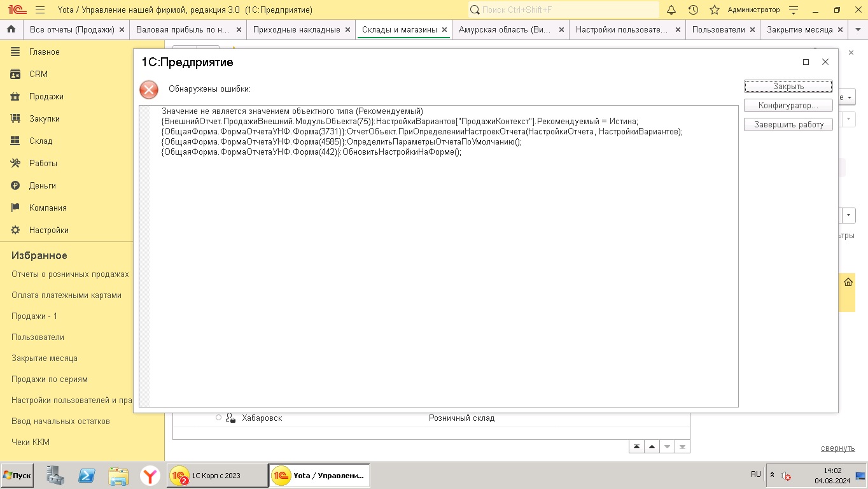Click the Завершить работу button
This screenshot has height=489, width=868.
tap(788, 125)
